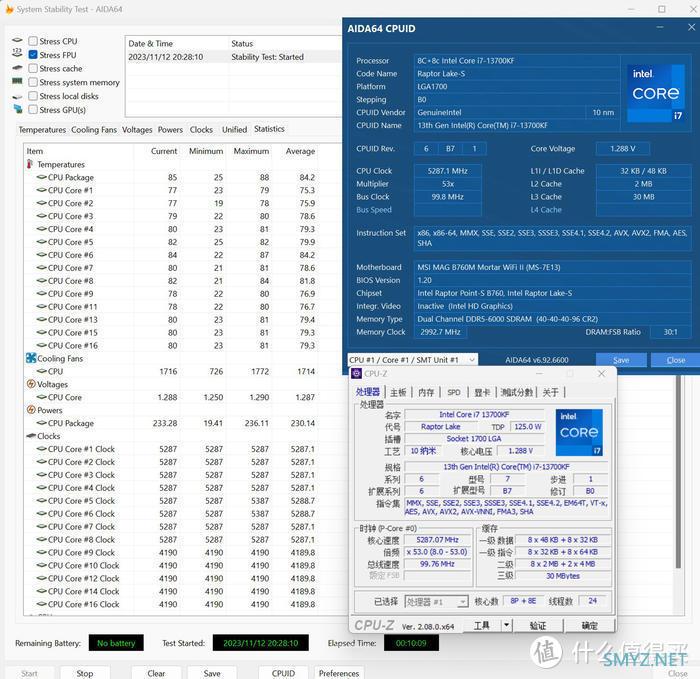700x679 pixels.
Task: Select the CPU Core #10 Clock row
Action: click(171, 566)
